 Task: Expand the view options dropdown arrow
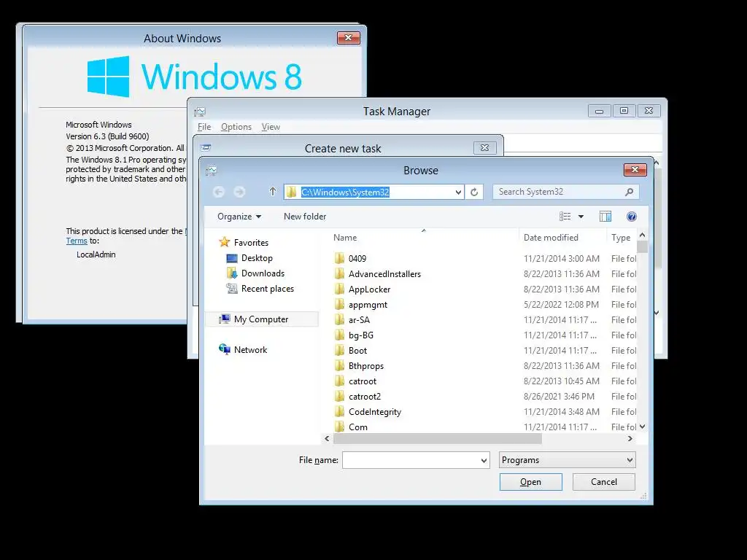581,217
